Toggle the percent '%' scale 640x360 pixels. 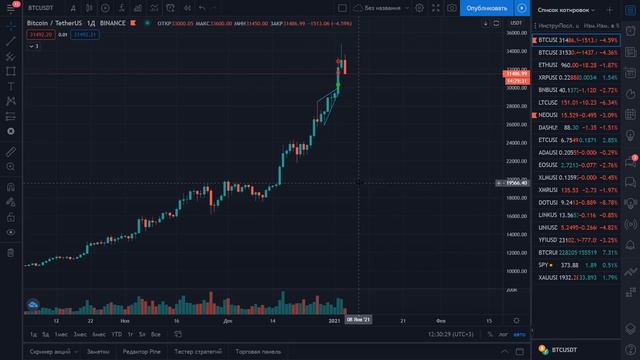(490, 334)
